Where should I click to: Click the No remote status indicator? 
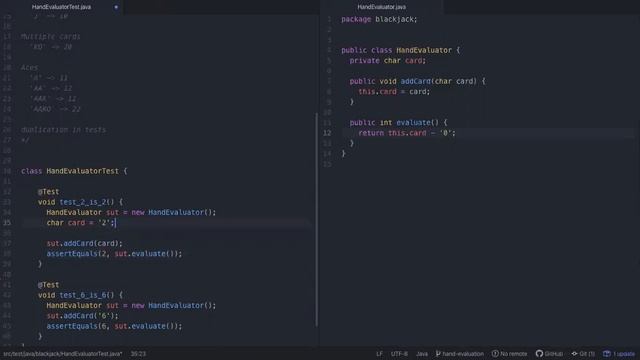click(x=509, y=354)
